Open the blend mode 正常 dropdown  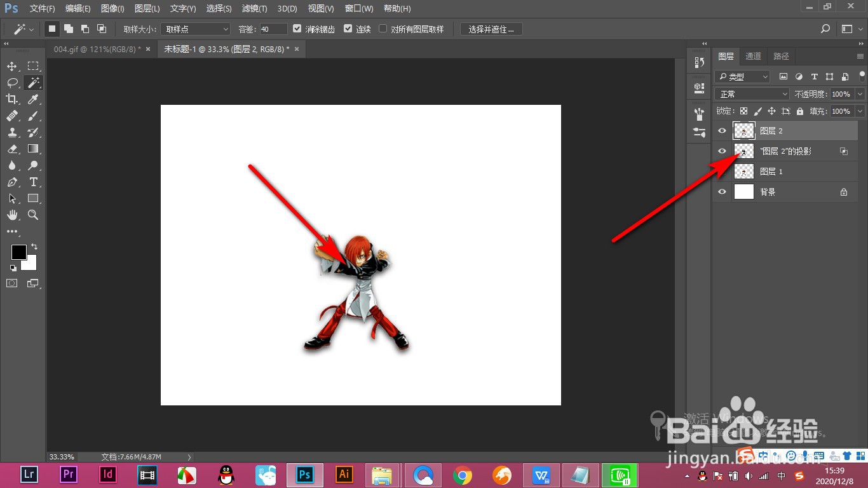pyautogui.click(x=752, y=94)
